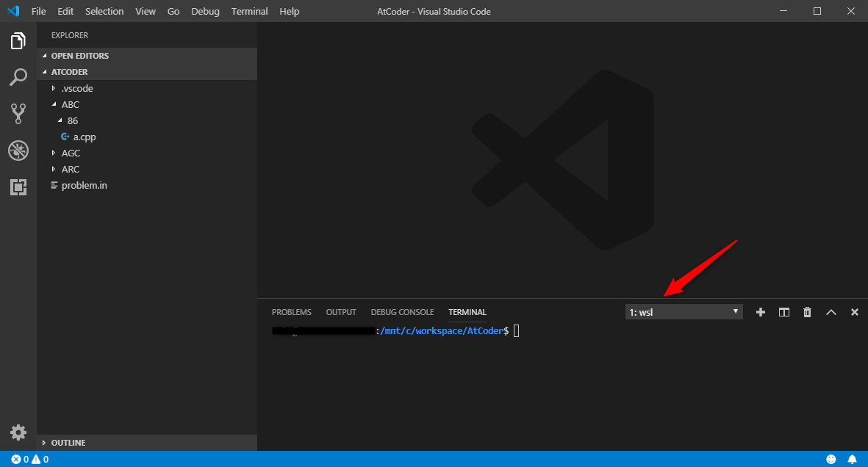Viewport: 868px width, 467px height.
Task: Maximize the panel with the up chevron
Action: click(831, 312)
